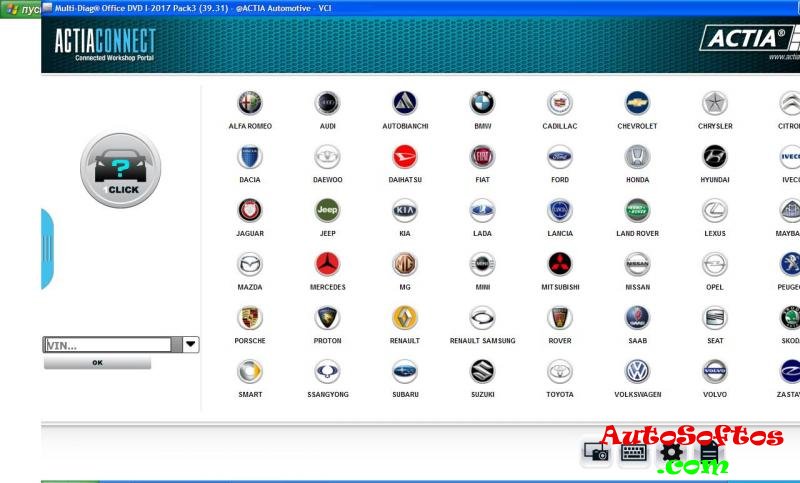Pick the Subaru brand icon
Screen dimensions: 800x483
point(405,372)
